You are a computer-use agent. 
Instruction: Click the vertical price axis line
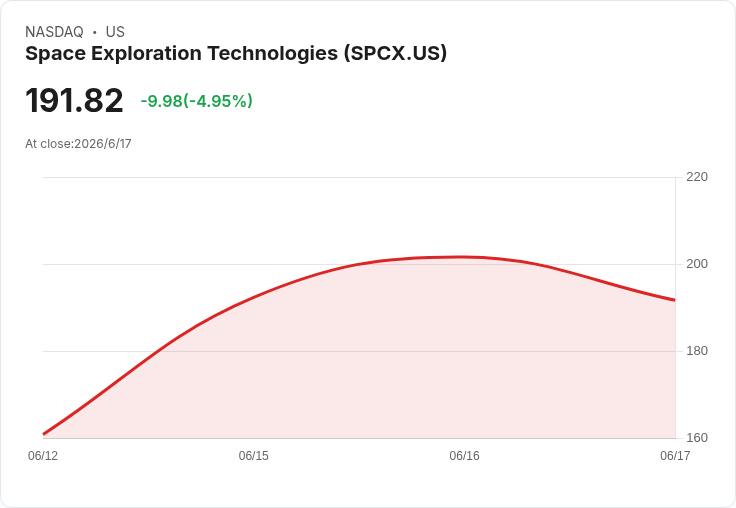coord(675,308)
